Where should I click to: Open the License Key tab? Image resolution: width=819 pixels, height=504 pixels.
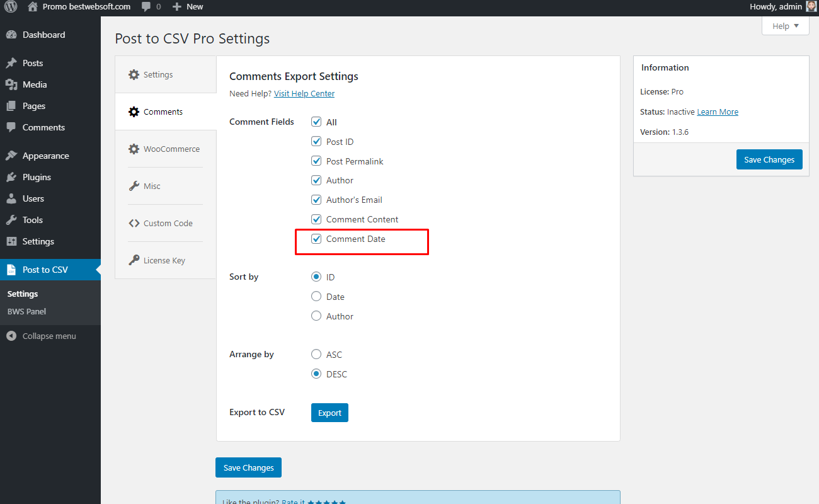pos(166,260)
